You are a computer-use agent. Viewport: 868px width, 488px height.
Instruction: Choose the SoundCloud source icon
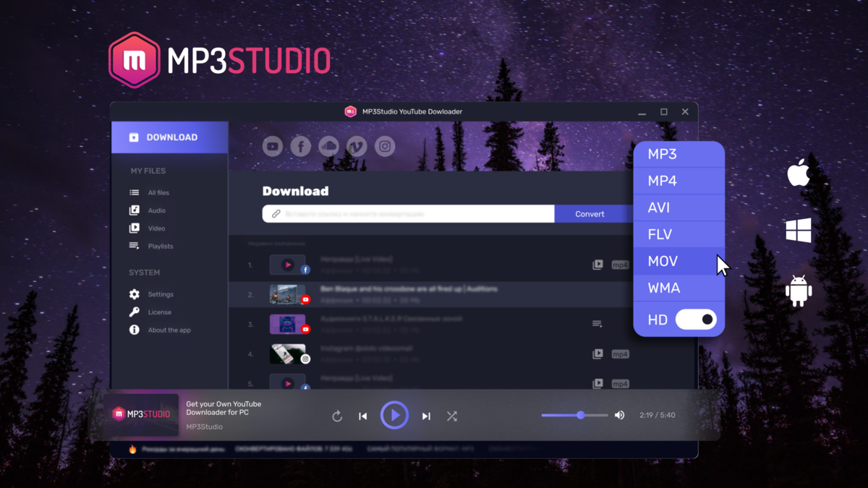tap(328, 147)
